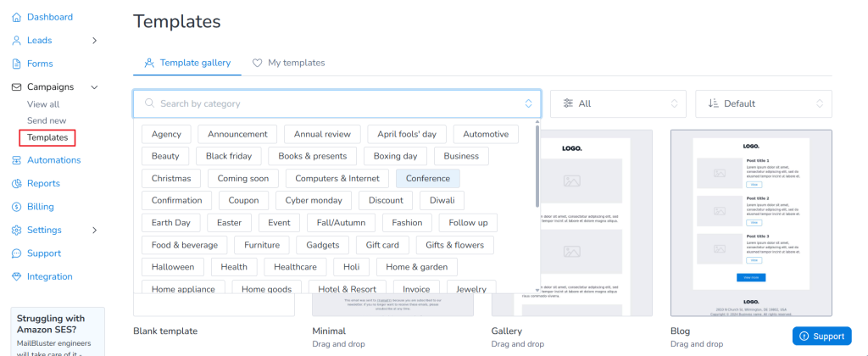Open Reports in the sidebar
Viewport: 868px width, 356px height.
point(43,183)
